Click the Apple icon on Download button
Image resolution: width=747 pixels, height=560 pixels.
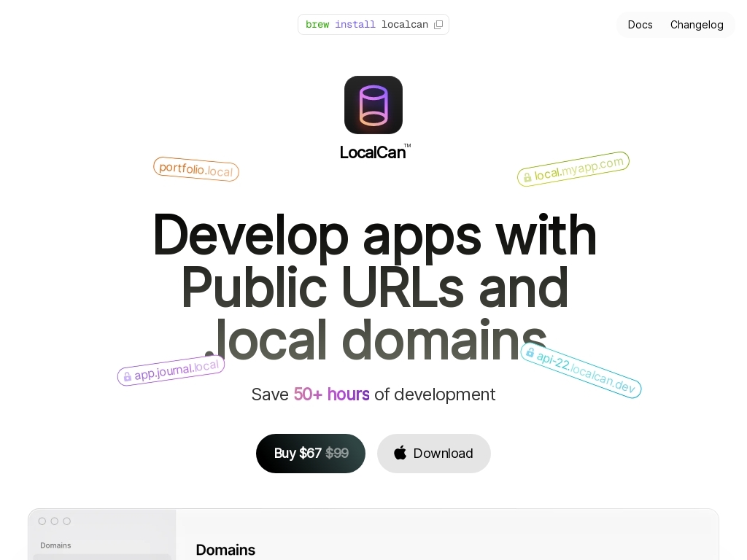click(x=400, y=453)
